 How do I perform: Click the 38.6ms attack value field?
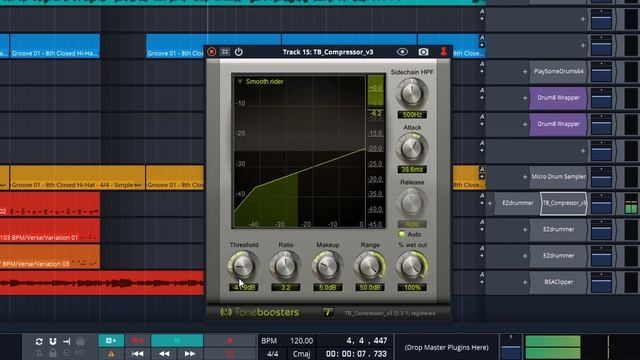tap(412, 169)
